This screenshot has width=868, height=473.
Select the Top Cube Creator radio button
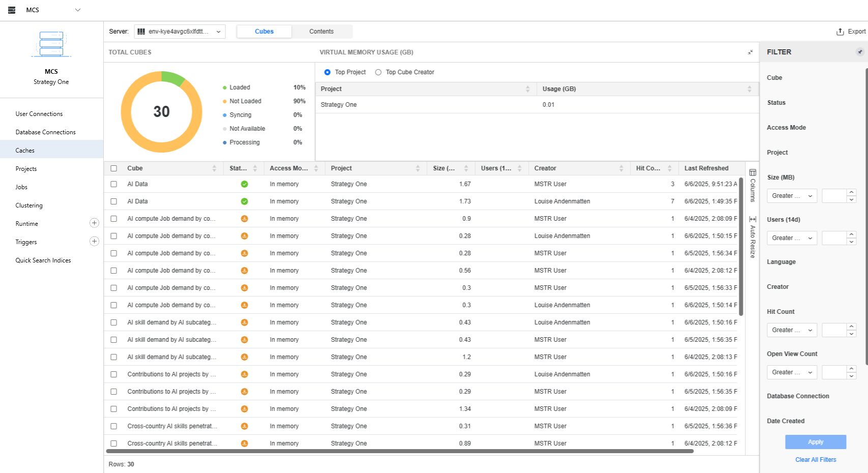(378, 72)
